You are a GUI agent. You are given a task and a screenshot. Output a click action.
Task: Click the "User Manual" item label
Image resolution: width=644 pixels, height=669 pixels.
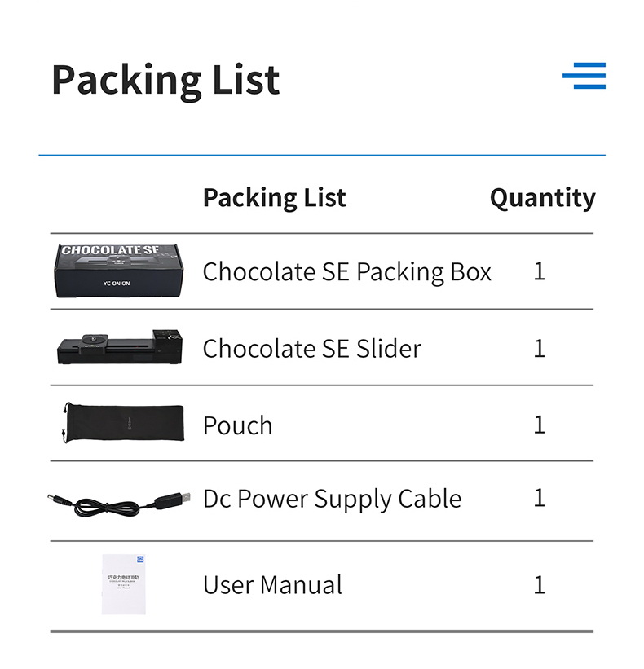[x=272, y=585]
